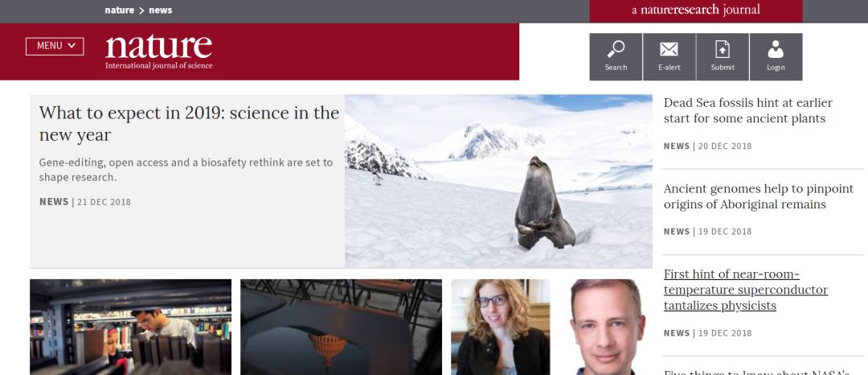The height and width of the screenshot is (375, 868).
Task: Open the desk with Capitol reflection thumbnail
Action: 341,327
